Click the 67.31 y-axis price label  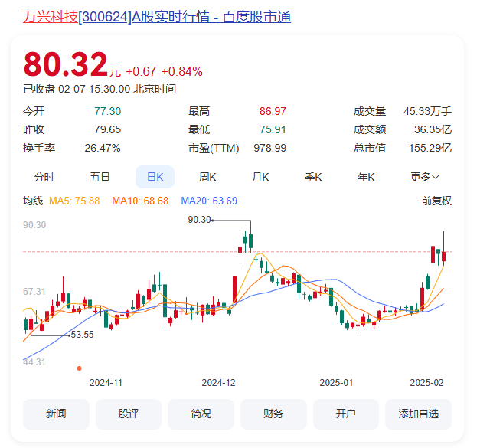point(34,292)
